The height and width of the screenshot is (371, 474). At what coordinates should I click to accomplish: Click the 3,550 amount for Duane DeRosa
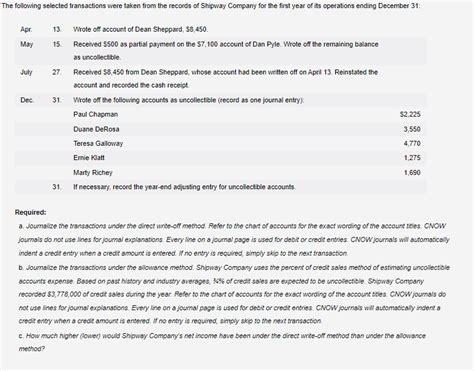[x=412, y=129]
